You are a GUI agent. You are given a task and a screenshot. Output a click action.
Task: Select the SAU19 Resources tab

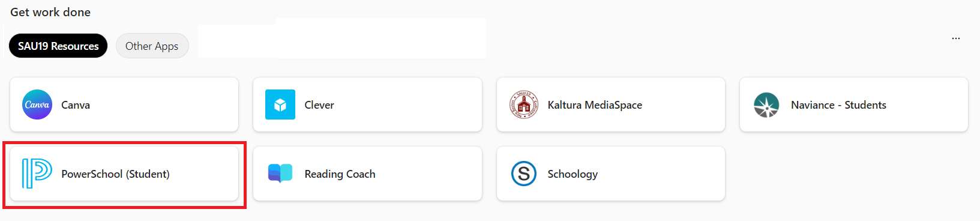(58, 46)
